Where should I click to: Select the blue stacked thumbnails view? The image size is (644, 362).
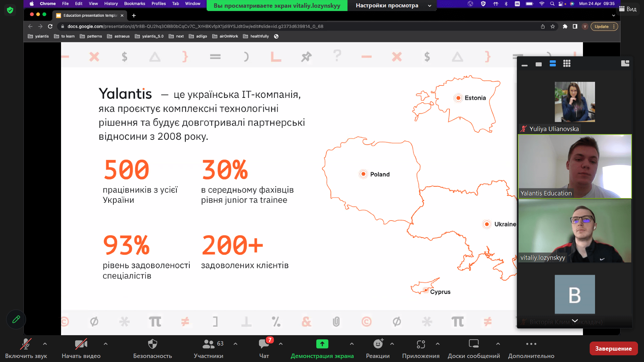[x=553, y=63]
